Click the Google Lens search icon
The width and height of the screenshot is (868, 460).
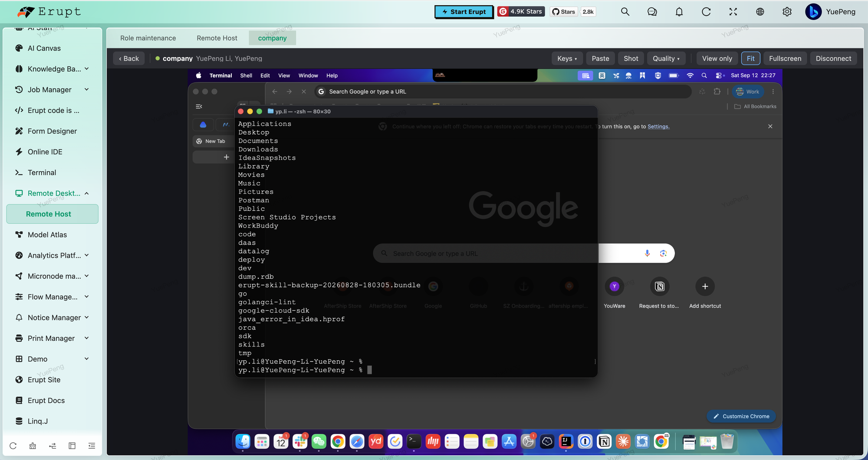[x=663, y=253]
